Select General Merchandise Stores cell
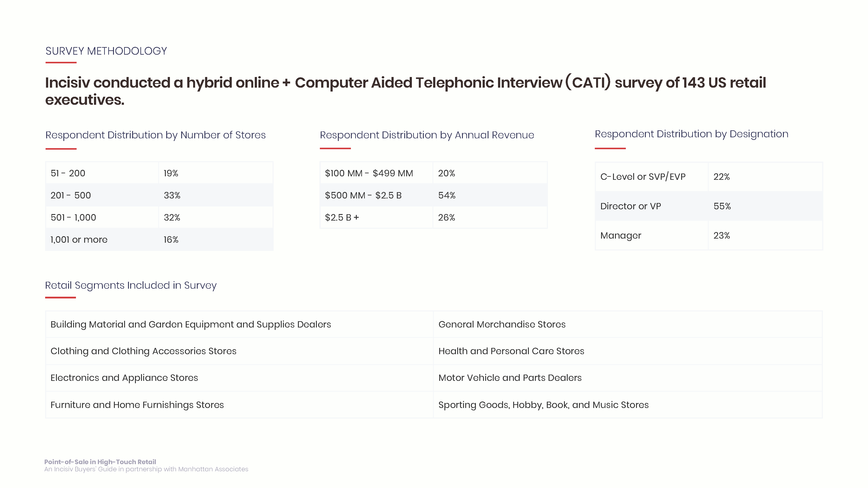 coord(628,324)
